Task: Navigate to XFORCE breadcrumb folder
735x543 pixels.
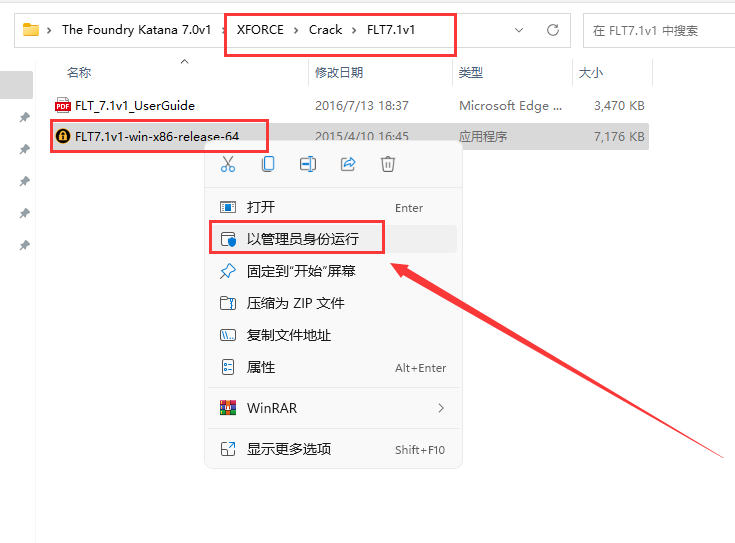Action: 260,30
